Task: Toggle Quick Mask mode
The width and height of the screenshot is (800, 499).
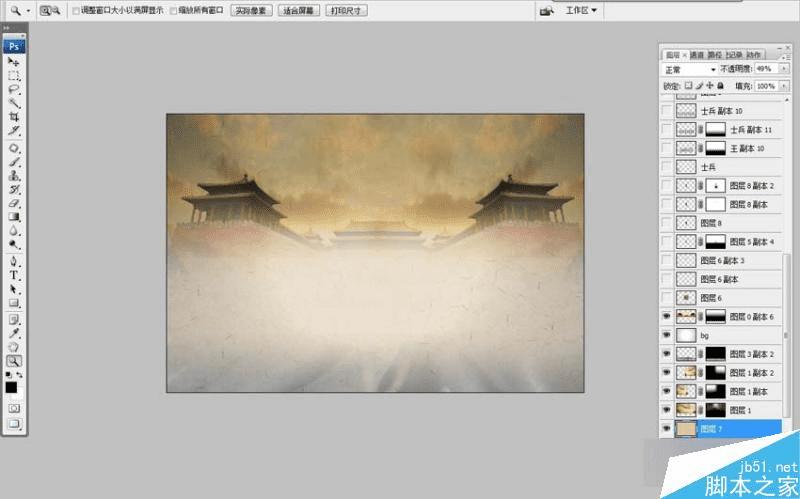Action: (14, 409)
